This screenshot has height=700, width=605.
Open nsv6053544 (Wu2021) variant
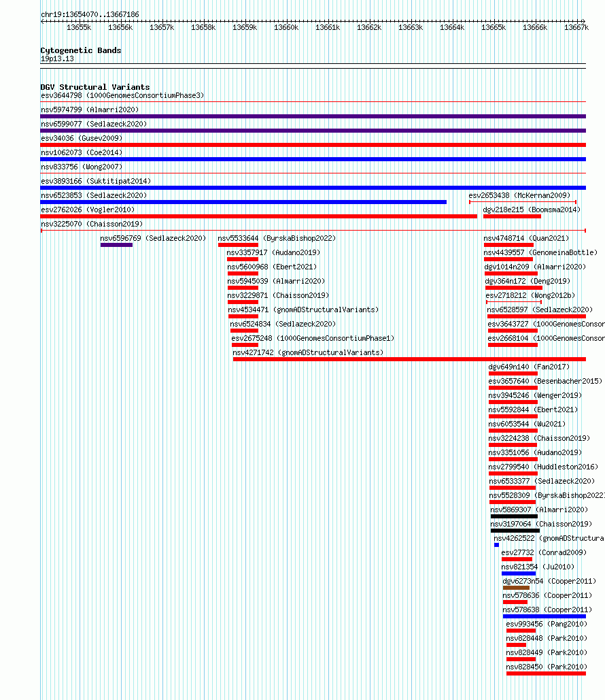(527, 424)
